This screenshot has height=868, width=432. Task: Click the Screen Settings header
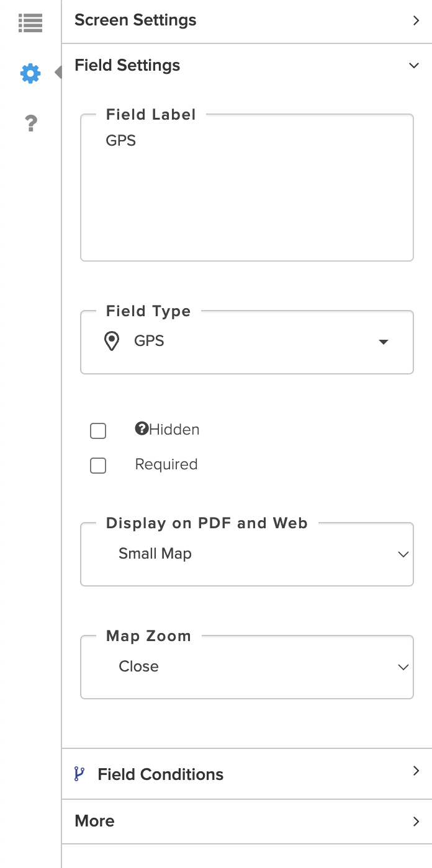pos(135,20)
